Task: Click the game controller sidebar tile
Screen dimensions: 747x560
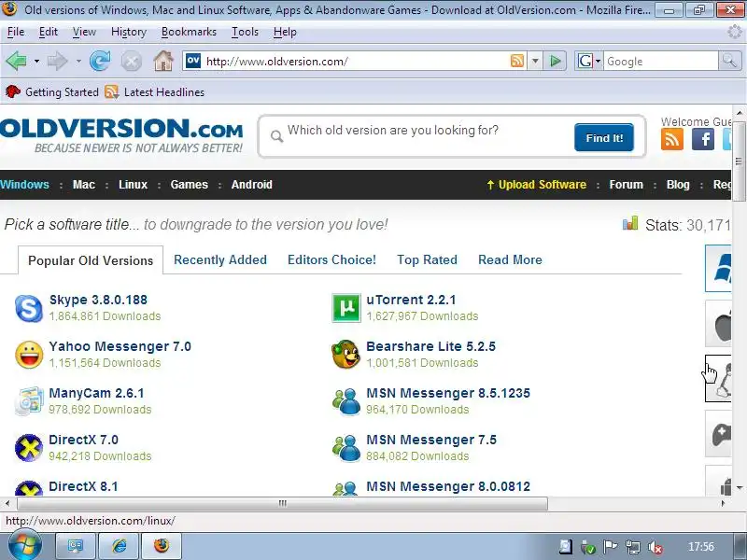Action: click(x=718, y=434)
